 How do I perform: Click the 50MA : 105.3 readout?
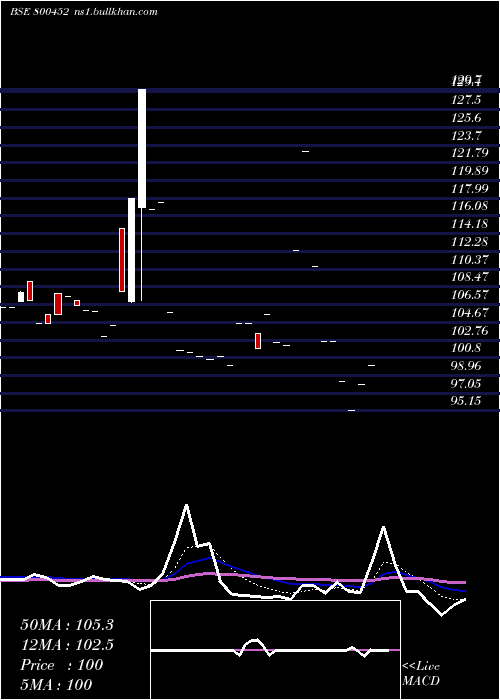pyautogui.click(x=67, y=625)
